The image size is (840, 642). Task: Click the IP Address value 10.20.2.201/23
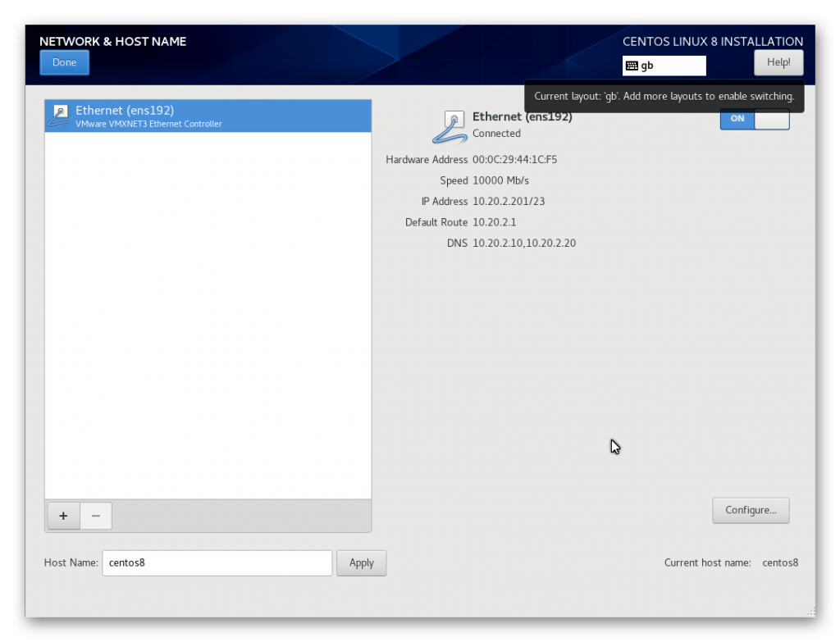coord(509,202)
